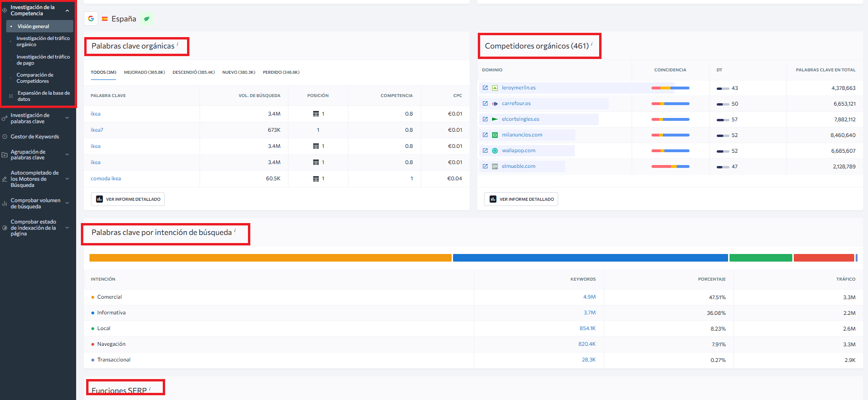
Task: Switch to the PERDIDO (346.6K) tab
Action: click(x=281, y=72)
